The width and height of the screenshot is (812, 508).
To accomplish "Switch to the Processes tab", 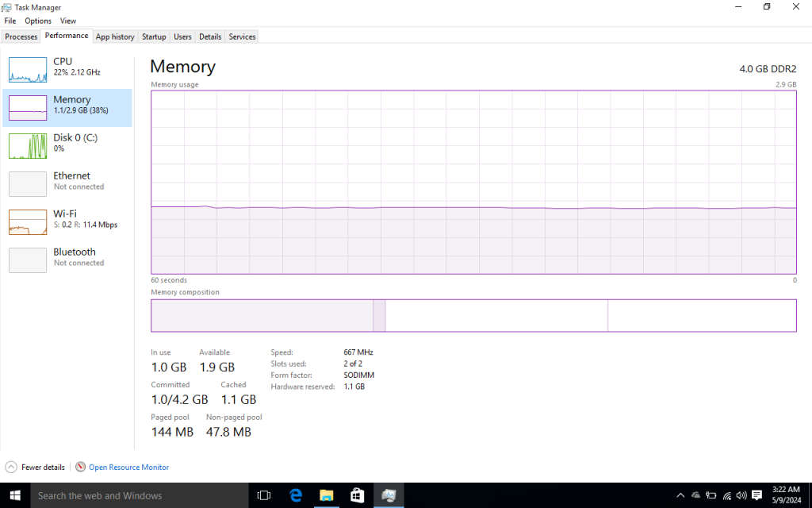I will (x=21, y=37).
